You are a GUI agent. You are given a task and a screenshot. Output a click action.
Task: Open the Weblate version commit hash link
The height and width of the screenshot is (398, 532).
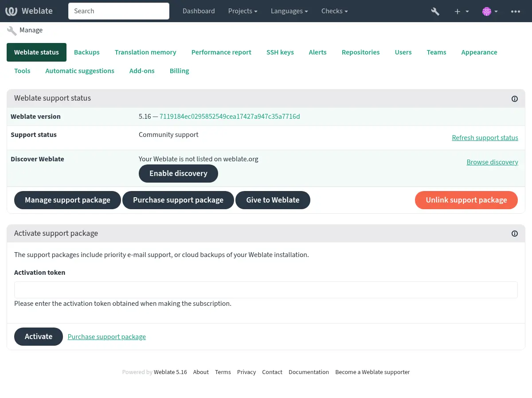tap(230, 117)
